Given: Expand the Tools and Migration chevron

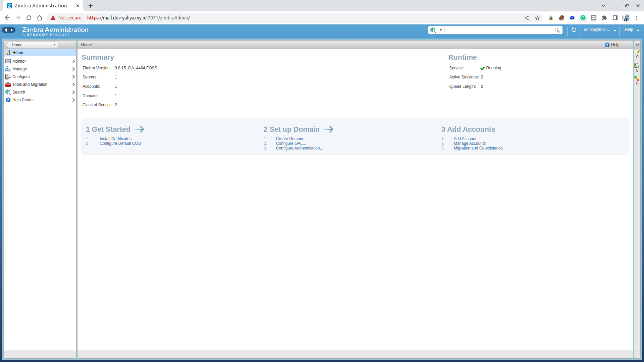Looking at the screenshot, I should point(73,84).
